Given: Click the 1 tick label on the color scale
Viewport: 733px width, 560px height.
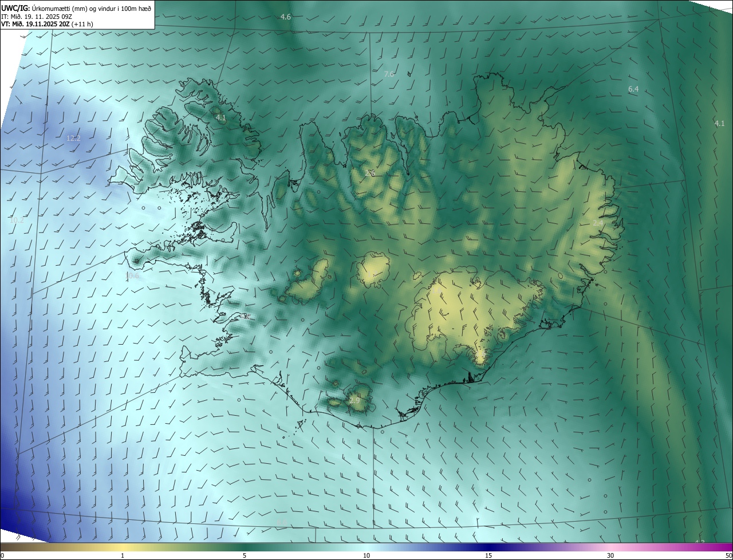Looking at the screenshot, I should (123, 555).
